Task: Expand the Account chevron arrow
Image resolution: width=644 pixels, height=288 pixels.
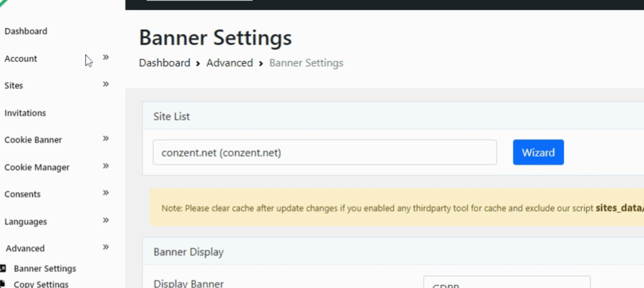Action: (x=106, y=57)
